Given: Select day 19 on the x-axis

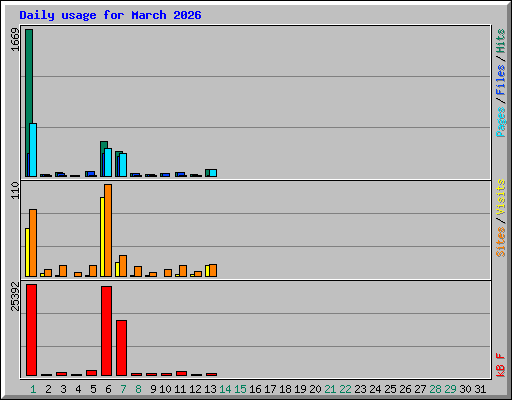Looking at the screenshot, I should click(x=300, y=389).
